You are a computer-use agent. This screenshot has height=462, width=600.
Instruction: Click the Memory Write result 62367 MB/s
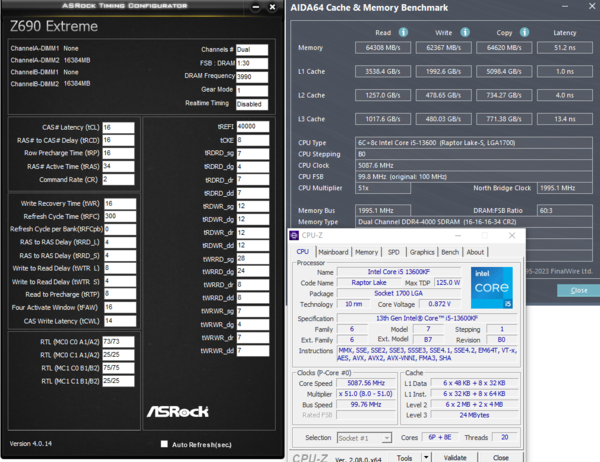pyautogui.click(x=443, y=48)
